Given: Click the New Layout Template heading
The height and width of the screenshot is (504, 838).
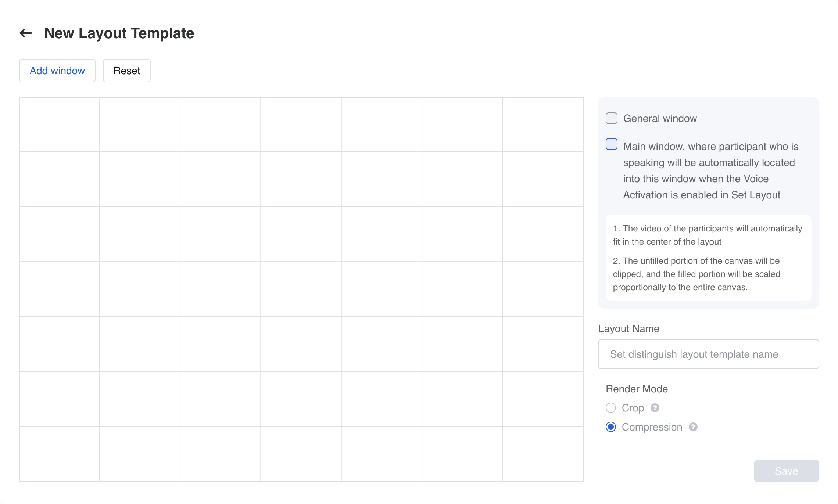Looking at the screenshot, I should [119, 33].
